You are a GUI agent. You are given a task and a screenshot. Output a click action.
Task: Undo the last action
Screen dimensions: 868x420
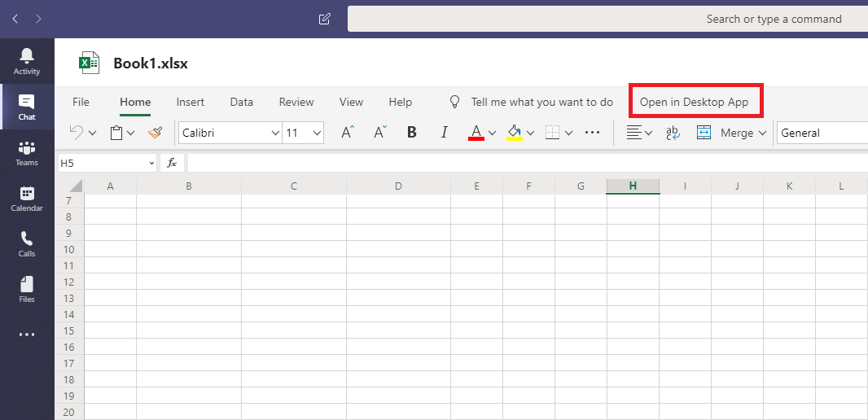(x=77, y=132)
